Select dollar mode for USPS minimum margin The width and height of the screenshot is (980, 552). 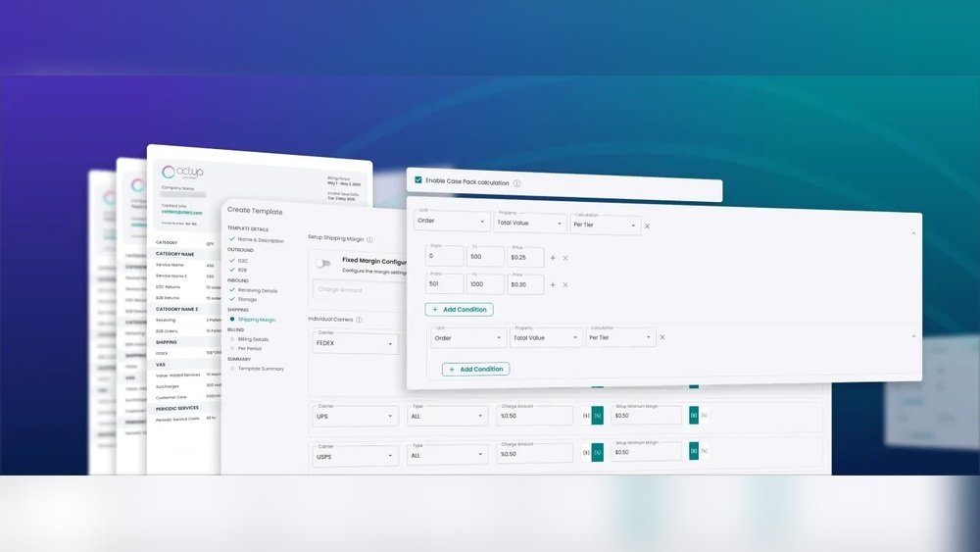coord(693,451)
